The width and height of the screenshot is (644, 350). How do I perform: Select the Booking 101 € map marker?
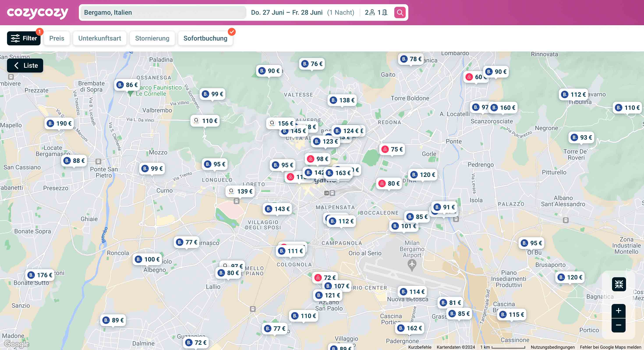(404, 226)
